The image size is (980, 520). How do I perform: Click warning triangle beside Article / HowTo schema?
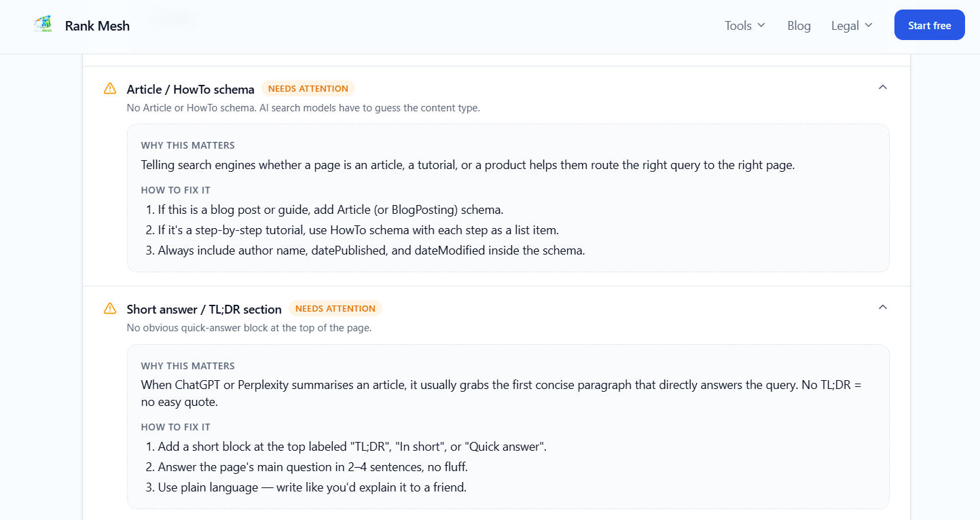tap(110, 88)
